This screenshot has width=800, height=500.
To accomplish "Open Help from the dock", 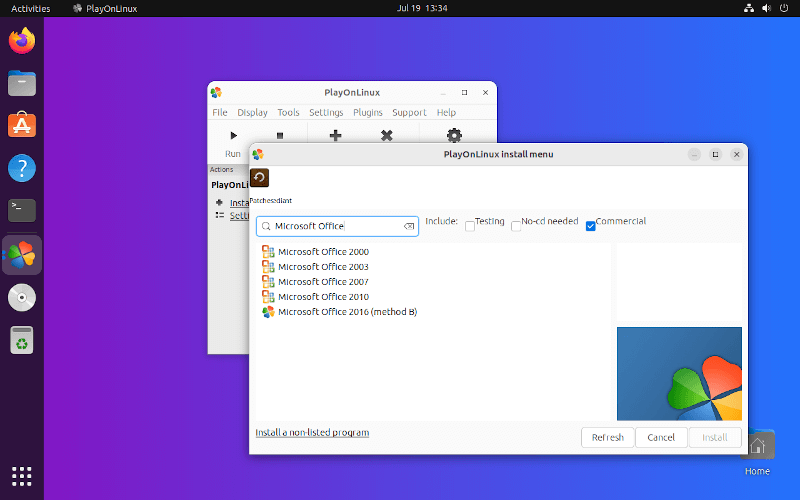I will click(x=22, y=168).
